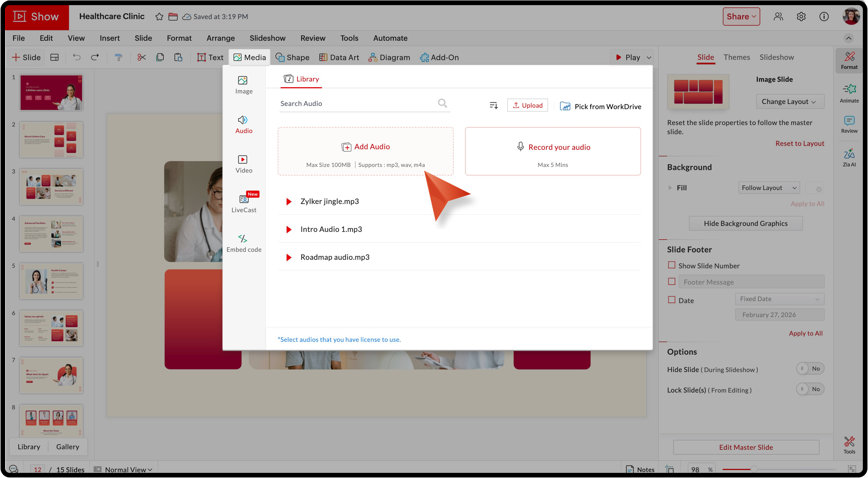Image resolution: width=868 pixels, height=478 pixels.
Task: Switch to the Themes tab
Action: click(x=737, y=57)
